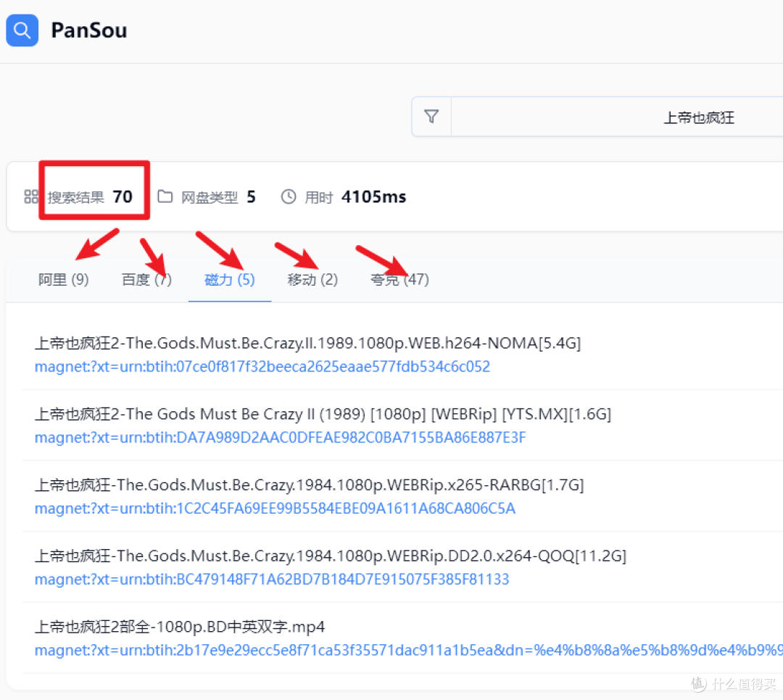Click the search results grid icon

pyautogui.click(x=31, y=197)
